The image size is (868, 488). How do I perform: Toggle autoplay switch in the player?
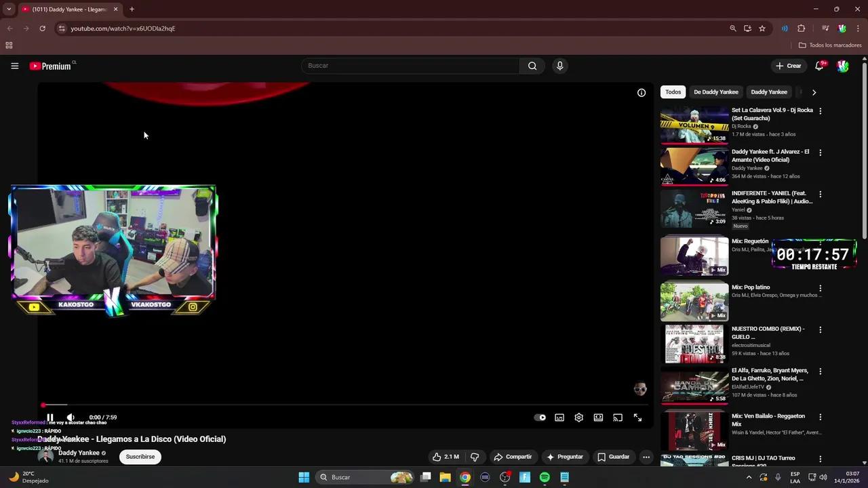point(540,418)
